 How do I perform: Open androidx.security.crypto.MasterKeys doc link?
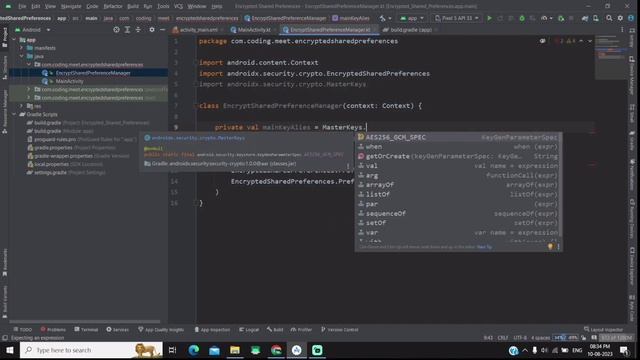pyautogui.click(x=198, y=138)
